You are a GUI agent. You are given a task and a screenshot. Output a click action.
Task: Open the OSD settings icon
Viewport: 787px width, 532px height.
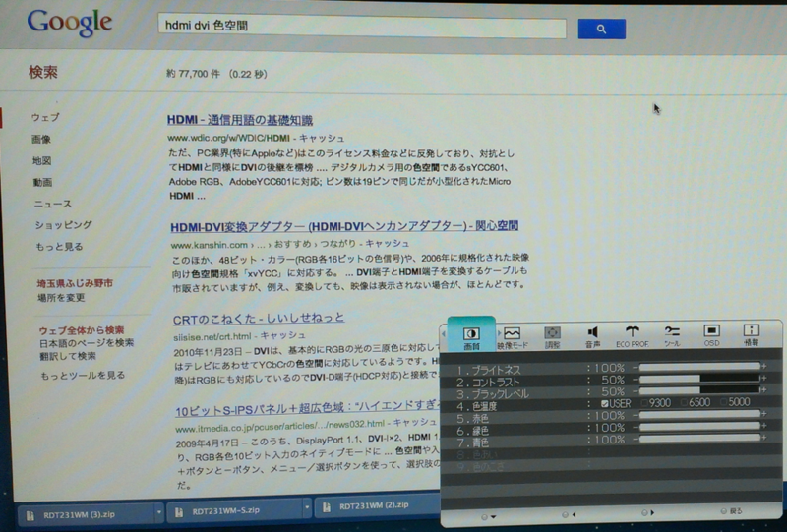point(711,330)
